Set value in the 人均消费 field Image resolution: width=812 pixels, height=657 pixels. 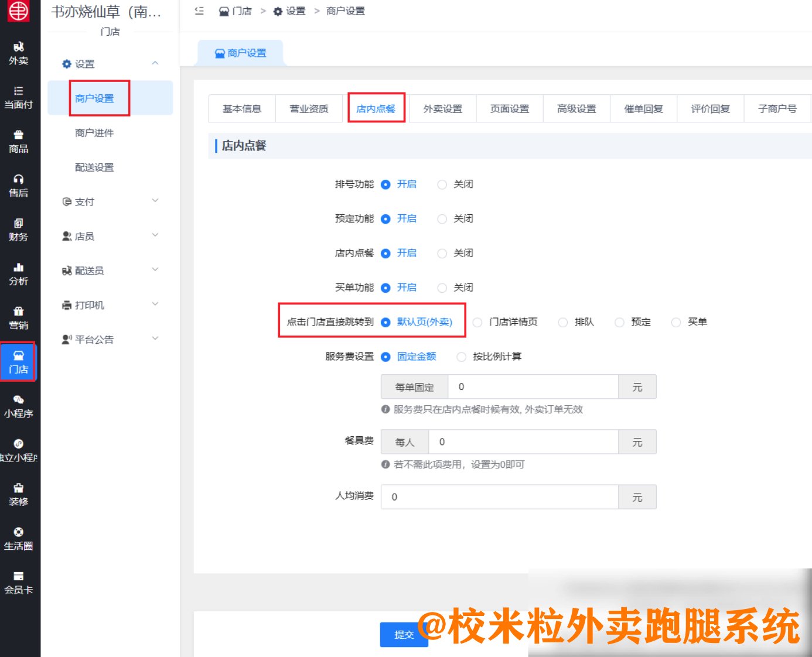499,497
